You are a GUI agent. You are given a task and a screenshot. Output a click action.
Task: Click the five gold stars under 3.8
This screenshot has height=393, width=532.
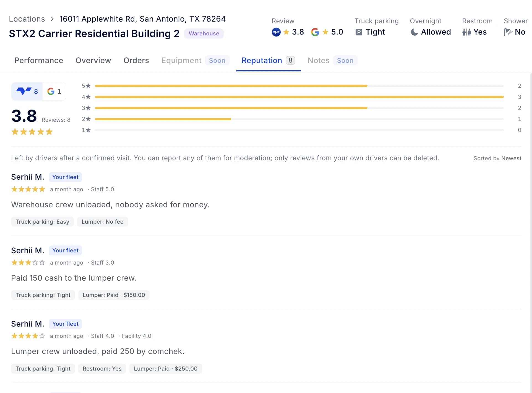click(x=32, y=132)
